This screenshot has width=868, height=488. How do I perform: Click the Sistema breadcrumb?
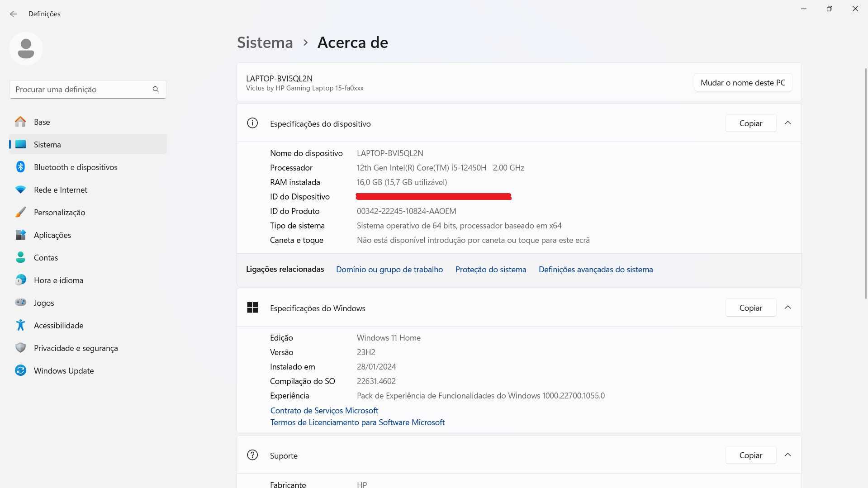[x=265, y=42]
